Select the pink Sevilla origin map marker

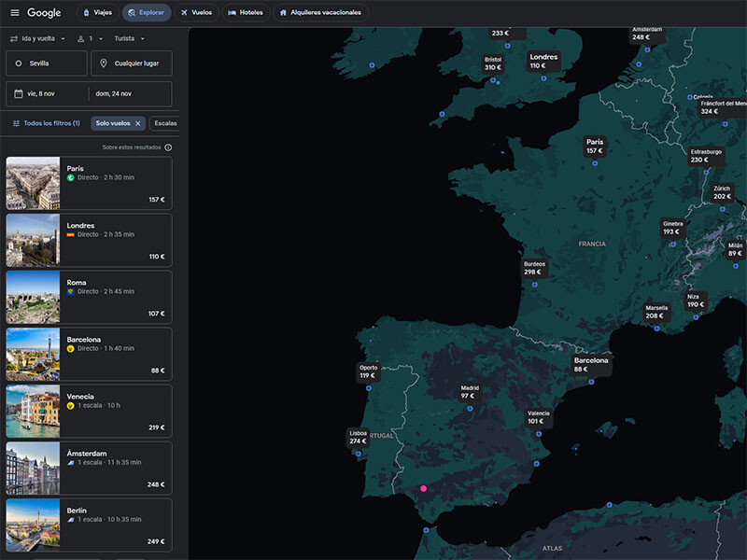click(x=424, y=488)
